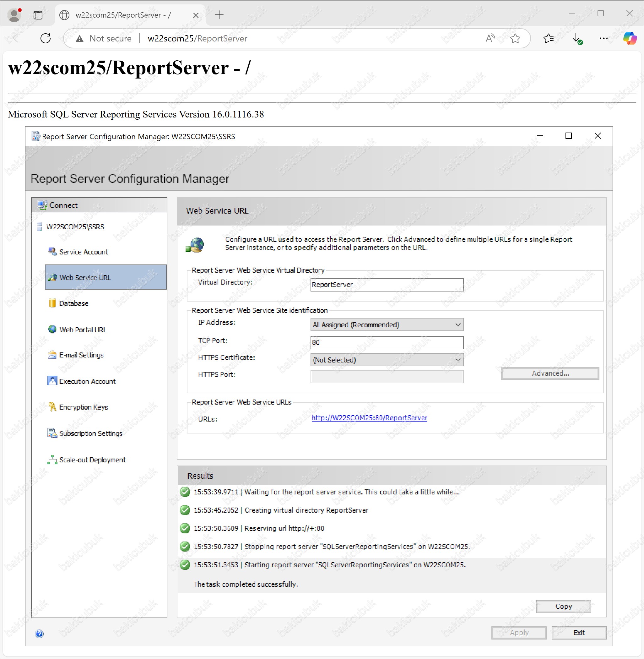Close the w22scom25/ReportServer tab
Screen dimensions: 644x659
[x=196, y=15]
